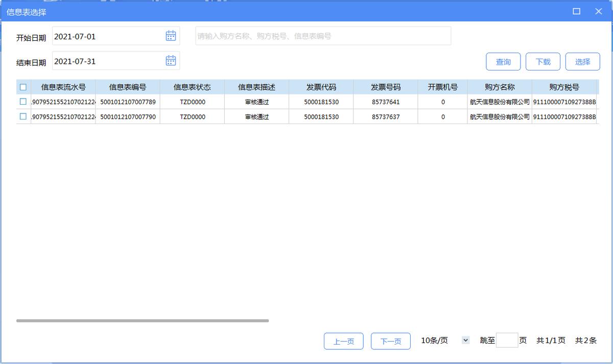The width and height of the screenshot is (613, 364).
Task: Click the 发票号码 column header
Action: click(x=386, y=87)
